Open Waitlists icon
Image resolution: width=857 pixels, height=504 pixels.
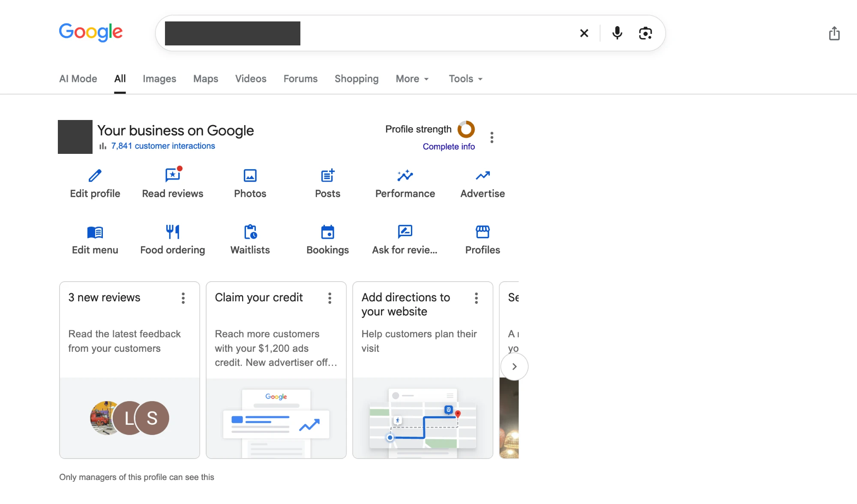pos(250,232)
